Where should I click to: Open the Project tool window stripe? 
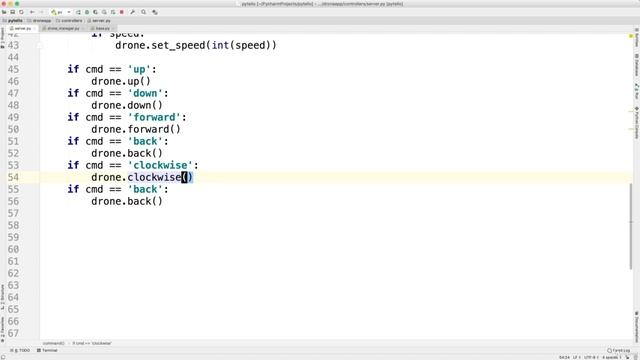(x=2, y=38)
